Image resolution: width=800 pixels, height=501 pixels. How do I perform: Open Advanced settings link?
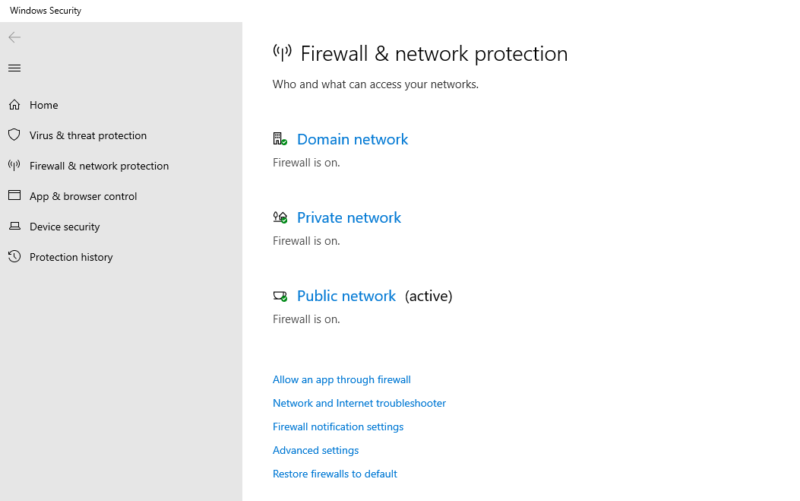tap(315, 450)
